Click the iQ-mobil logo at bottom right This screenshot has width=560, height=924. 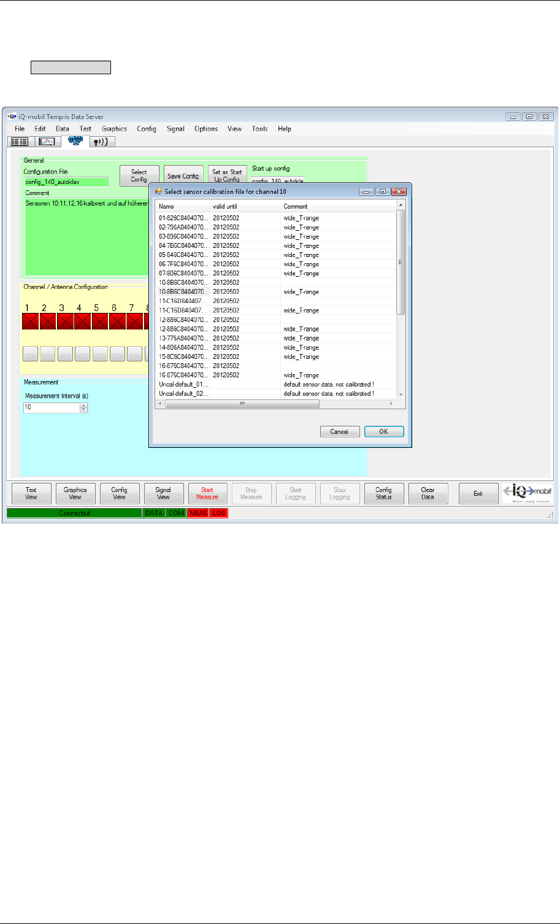(x=527, y=493)
